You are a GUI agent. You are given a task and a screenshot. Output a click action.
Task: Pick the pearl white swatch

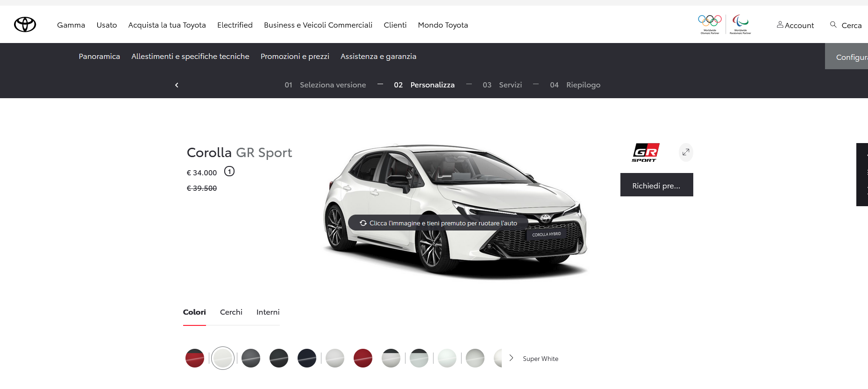point(447,358)
